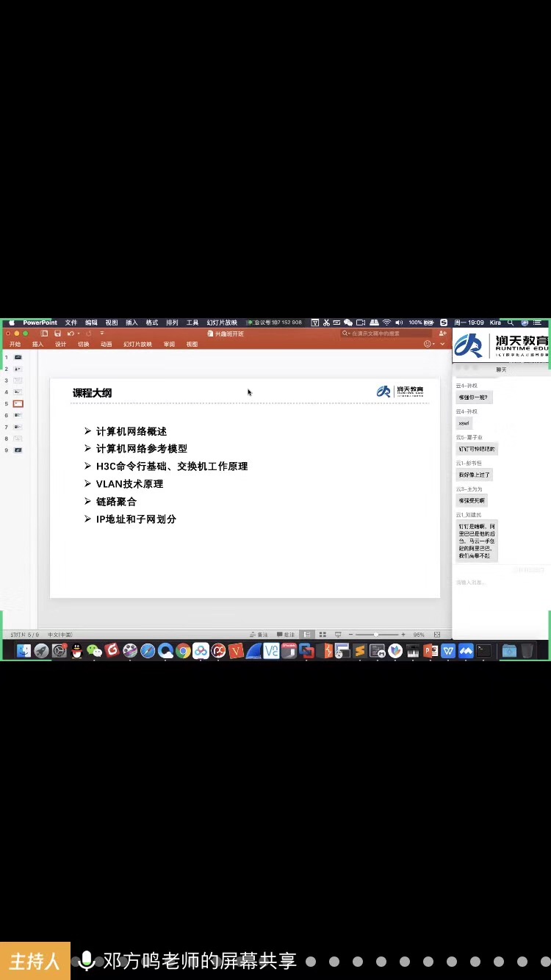Switch to slide sorter view icon

pyautogui.click(x=323, y=635)
